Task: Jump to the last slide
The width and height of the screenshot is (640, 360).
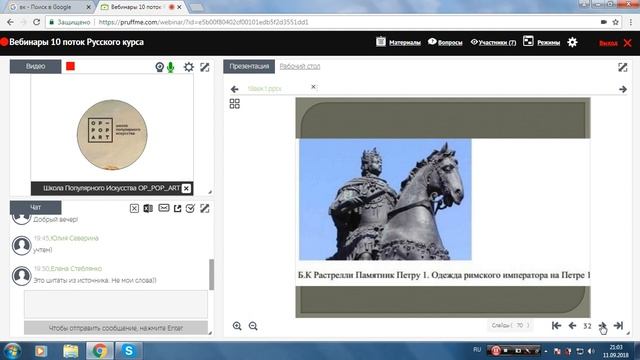Action: pos(618,325)
